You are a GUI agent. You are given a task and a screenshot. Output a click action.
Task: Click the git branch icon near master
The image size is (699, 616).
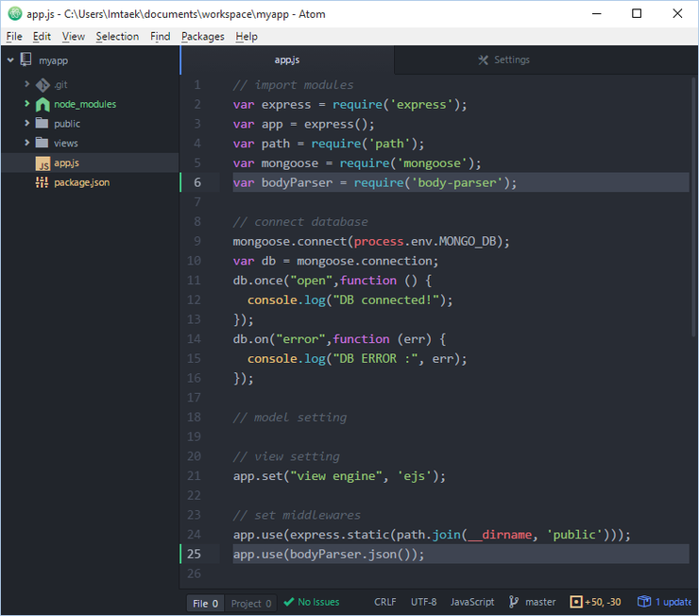514,602
